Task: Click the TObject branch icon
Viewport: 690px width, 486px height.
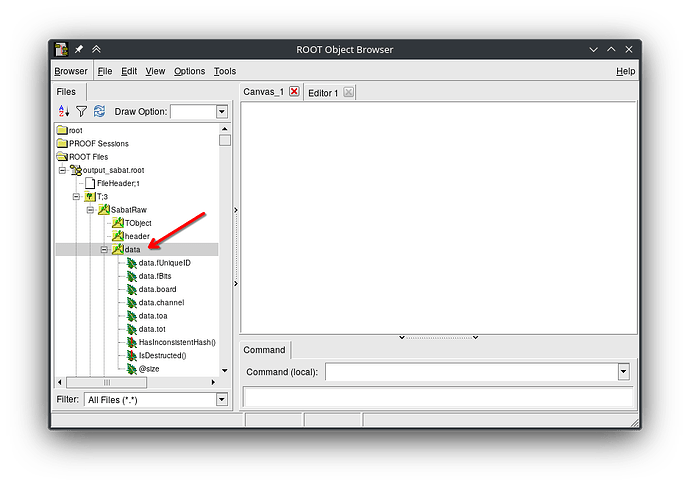Action: click(x=117, y=223)
